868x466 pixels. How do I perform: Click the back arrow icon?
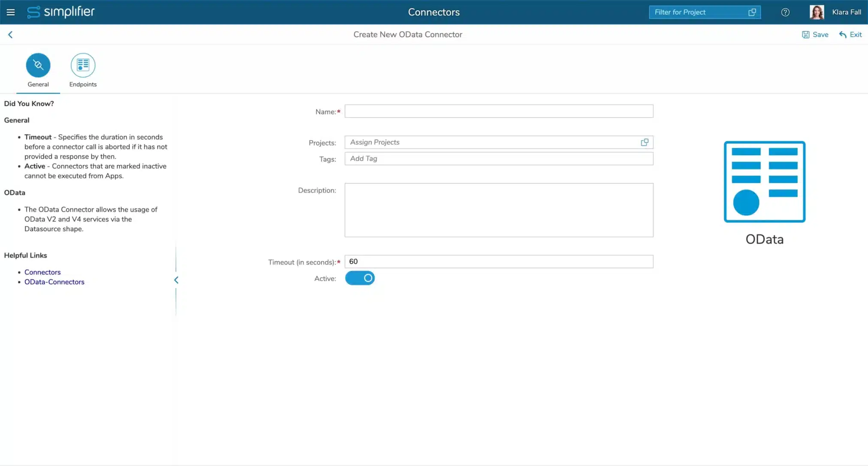pyautogui.click(x=10, y=35)
